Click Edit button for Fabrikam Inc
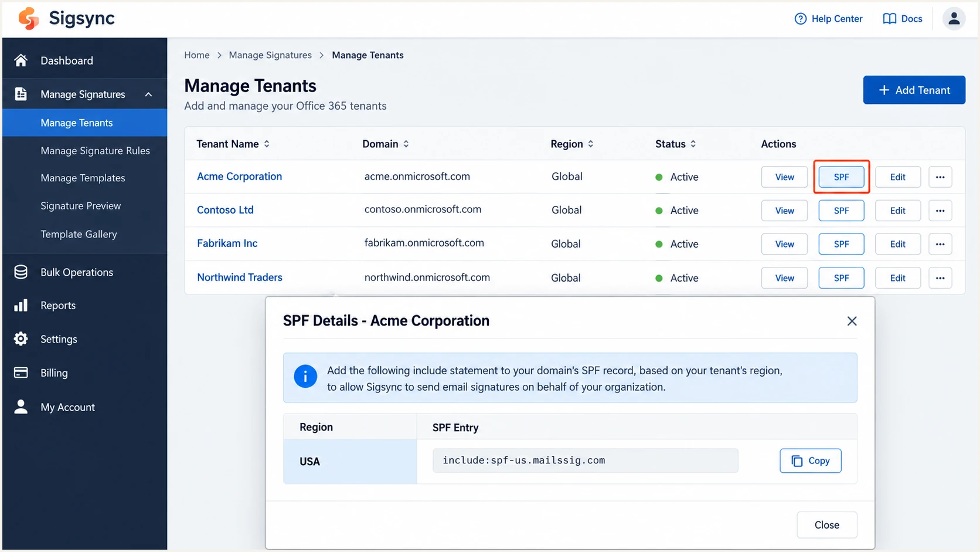This screenshot has width=980, height=552. coord(897,244)
